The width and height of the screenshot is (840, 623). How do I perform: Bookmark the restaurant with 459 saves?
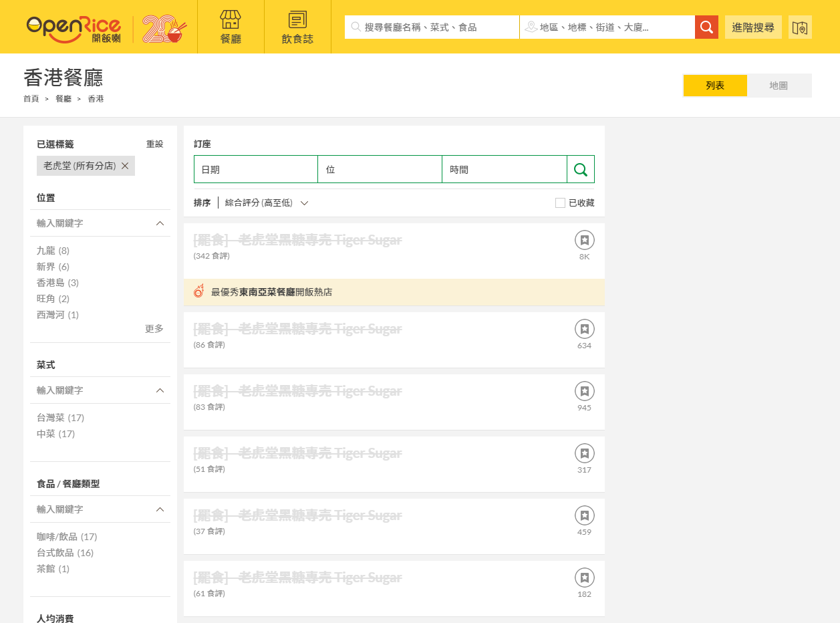tap(585, 515)
